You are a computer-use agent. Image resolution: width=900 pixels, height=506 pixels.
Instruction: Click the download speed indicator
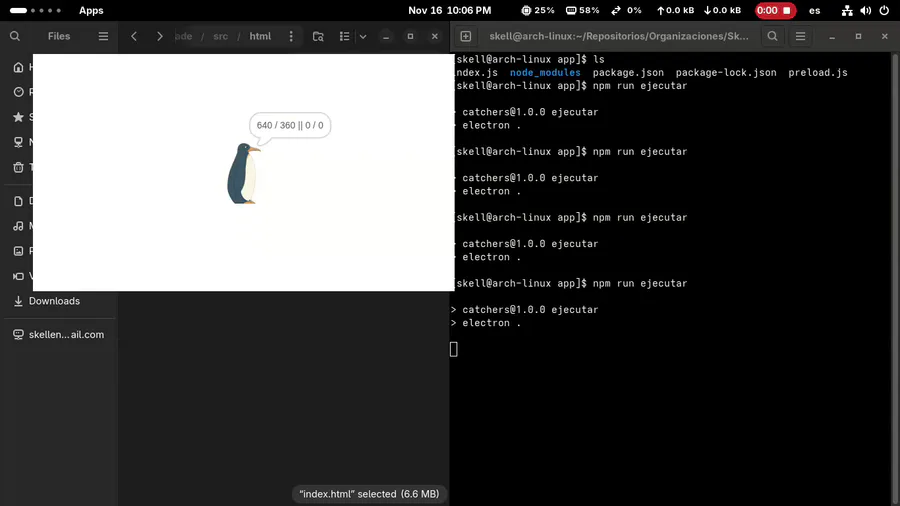coord(722,10)
